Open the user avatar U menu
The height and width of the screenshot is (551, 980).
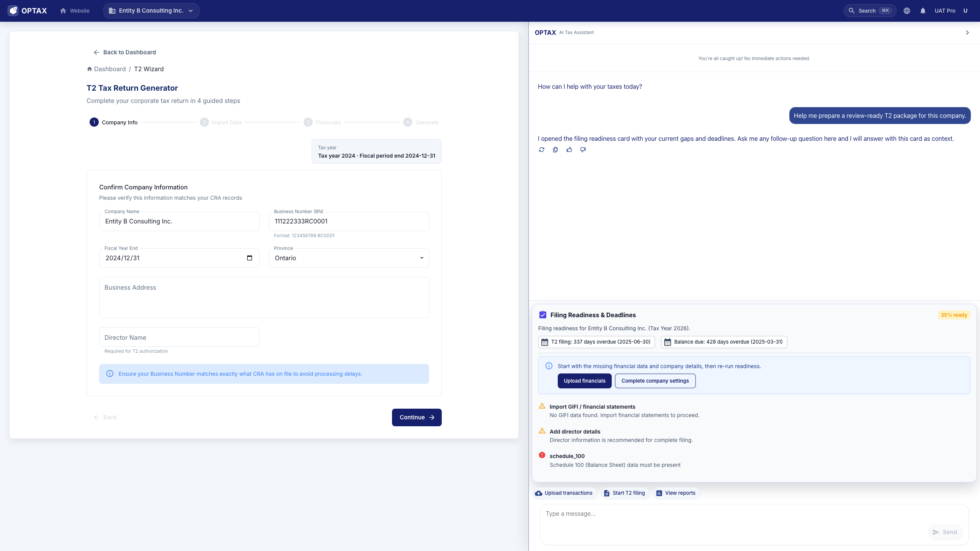(965, 11)
